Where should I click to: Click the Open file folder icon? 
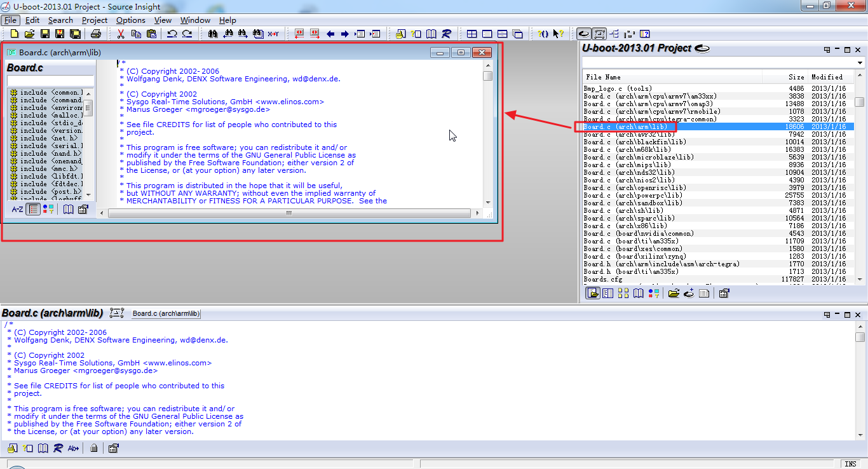[29, 34]
